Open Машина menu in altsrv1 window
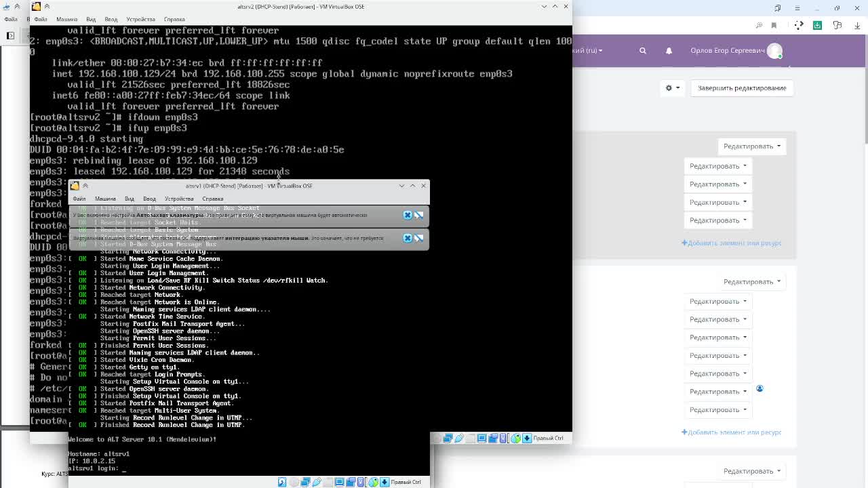 click(x=105, y=199)
